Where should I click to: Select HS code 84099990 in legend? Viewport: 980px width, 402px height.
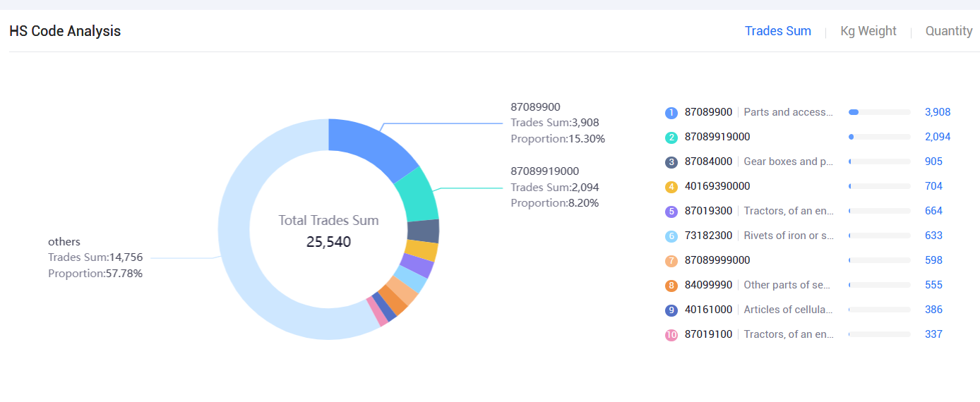click(x=708, y=285)
